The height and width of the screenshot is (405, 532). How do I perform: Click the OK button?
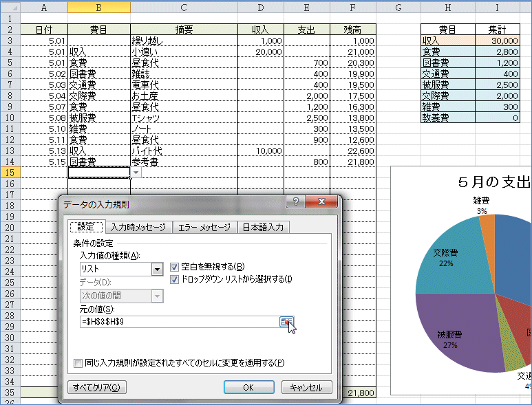pyautogui.click(x=248, y=387)
